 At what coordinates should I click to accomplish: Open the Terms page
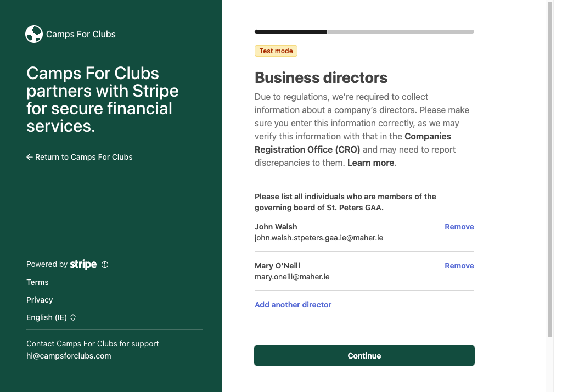point(37,282)
